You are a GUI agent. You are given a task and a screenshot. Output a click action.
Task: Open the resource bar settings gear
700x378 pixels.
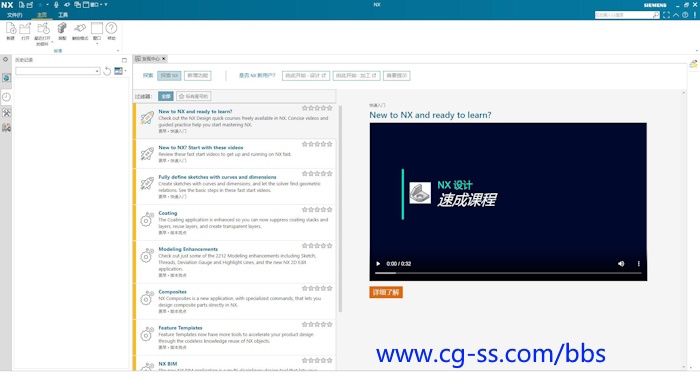(x=5, y=59)
